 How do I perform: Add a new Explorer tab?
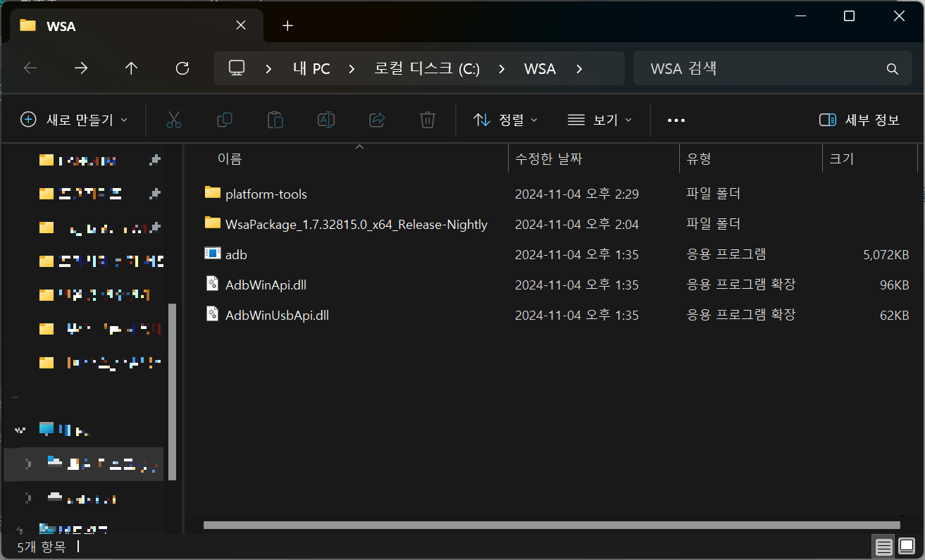(x=287, y=26)
